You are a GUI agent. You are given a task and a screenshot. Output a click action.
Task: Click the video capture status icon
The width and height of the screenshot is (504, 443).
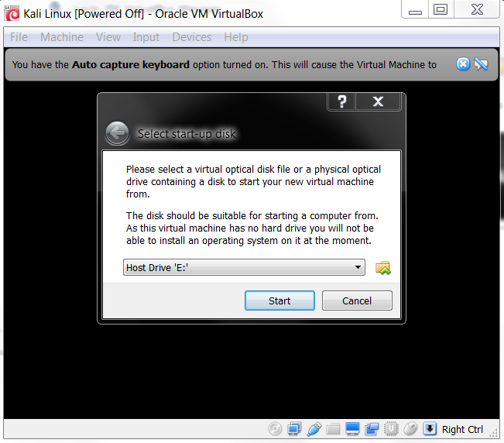coord(372,429)
